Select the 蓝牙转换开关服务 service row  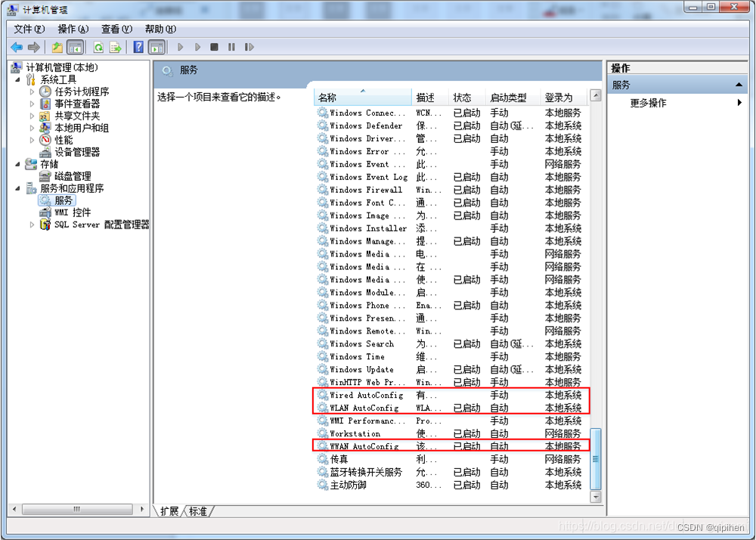(x=451, y=472)
